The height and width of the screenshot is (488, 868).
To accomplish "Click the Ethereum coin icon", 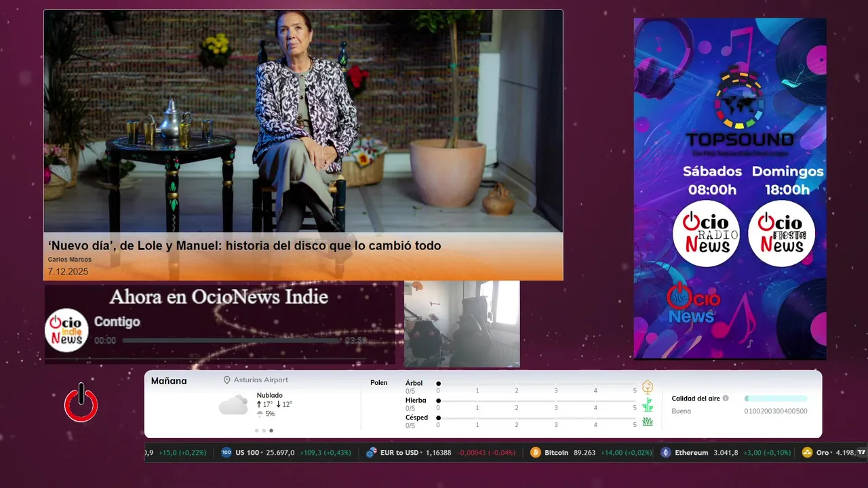I will (x=666, y=453).
